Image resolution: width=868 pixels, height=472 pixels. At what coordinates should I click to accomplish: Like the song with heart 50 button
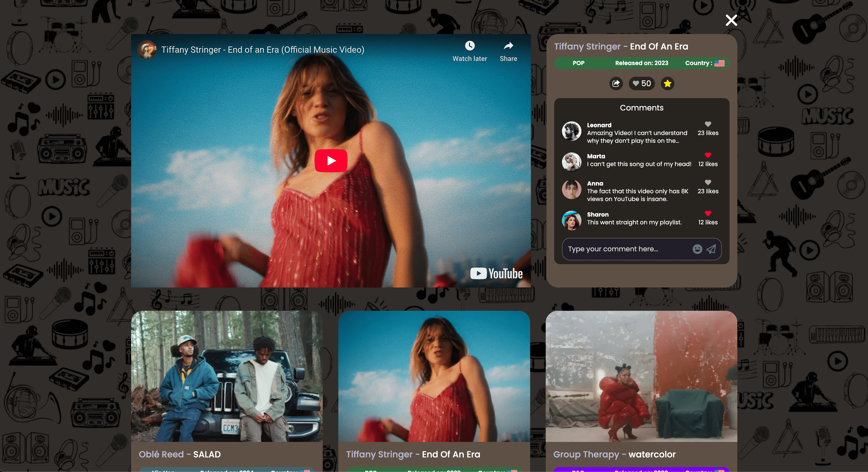[x=642, y=83]
